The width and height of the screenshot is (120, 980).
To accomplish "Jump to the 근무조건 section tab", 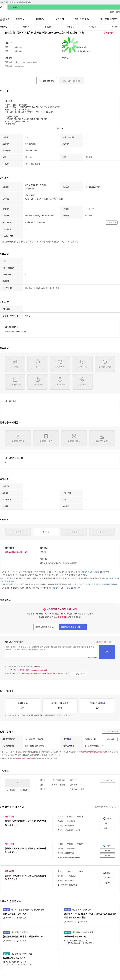I will coord(26,27).
